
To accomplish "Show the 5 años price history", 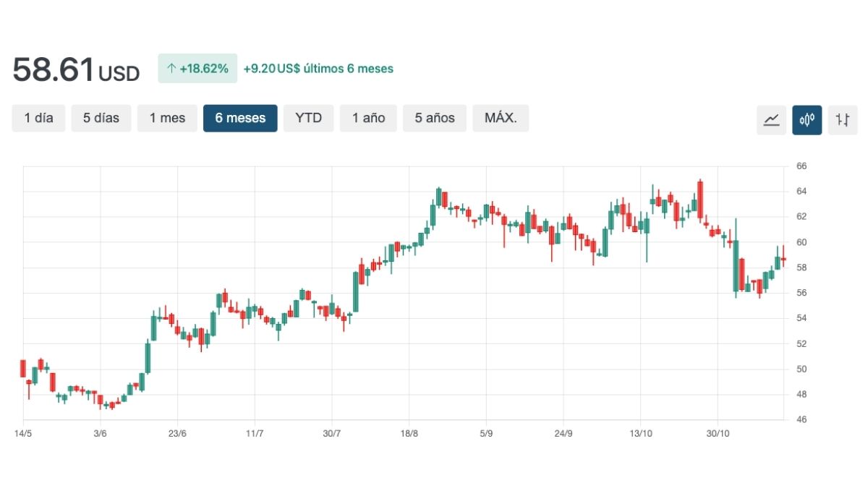I will pos(435,118).
